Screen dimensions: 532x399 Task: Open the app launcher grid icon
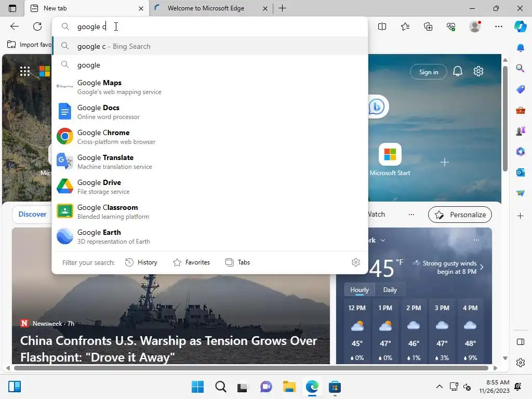pyautogui.click(x=25, y=71)
